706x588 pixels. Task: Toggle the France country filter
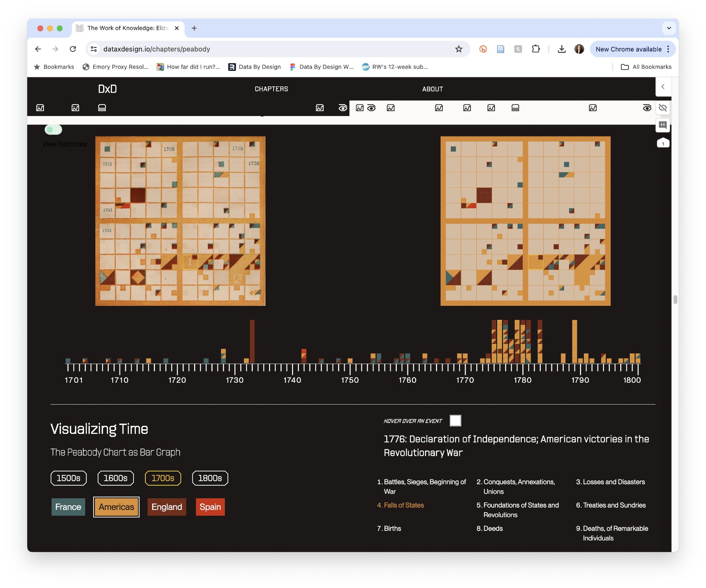[68, 507]
